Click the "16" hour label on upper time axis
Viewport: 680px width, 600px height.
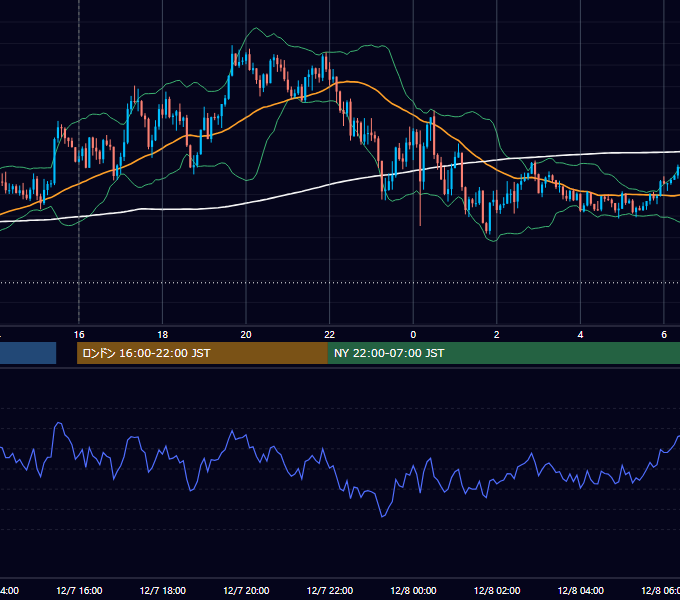point(79,335)
